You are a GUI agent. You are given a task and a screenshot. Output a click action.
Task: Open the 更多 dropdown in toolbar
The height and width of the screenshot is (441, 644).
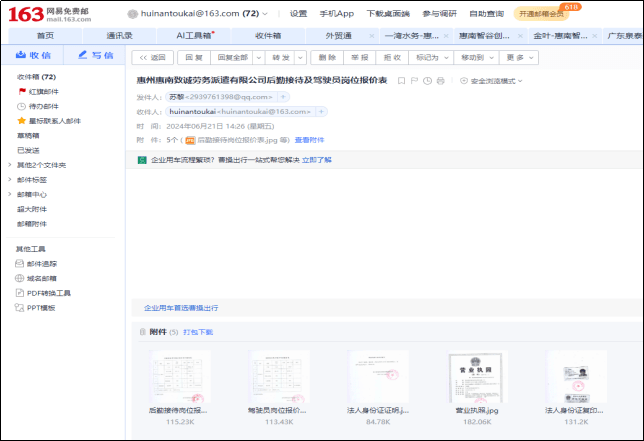[516, 58]
